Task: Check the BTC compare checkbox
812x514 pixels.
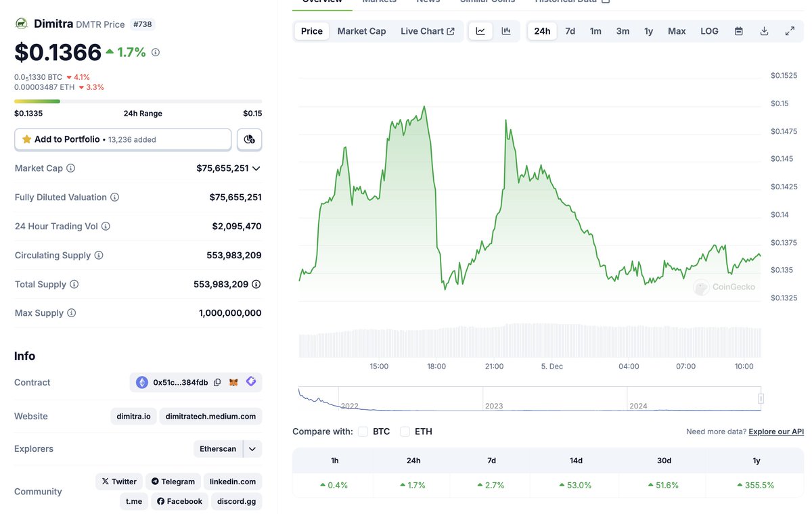Action: (363, 431)
